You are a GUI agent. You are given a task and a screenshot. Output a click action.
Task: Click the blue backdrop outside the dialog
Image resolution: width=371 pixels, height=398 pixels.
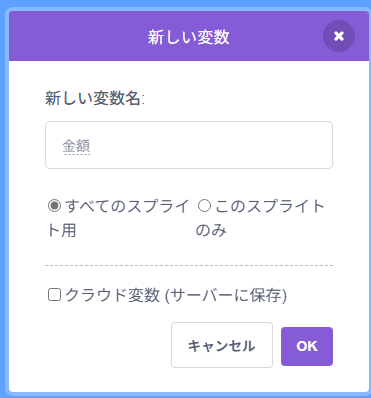click(4, 200)
